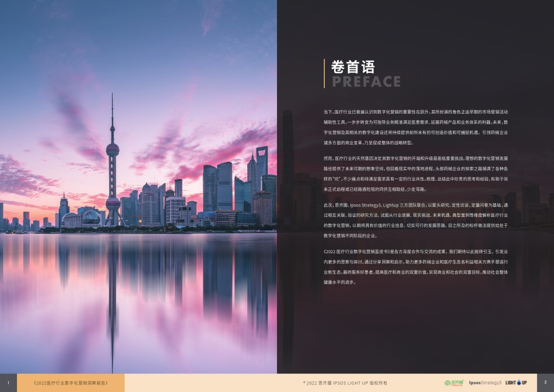
Task: Select the grey "PREFACE" subtitle
Action: (x=366, y=82)
